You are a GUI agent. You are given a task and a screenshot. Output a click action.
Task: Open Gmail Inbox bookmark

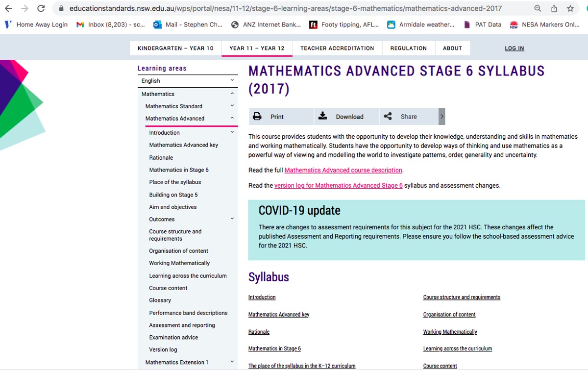111,25
